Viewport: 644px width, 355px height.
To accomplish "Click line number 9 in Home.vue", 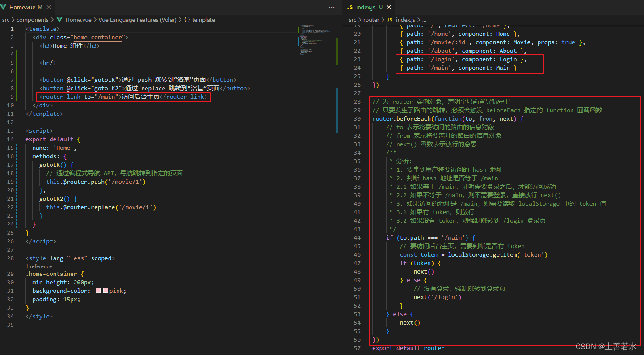I will coord(12,97).
